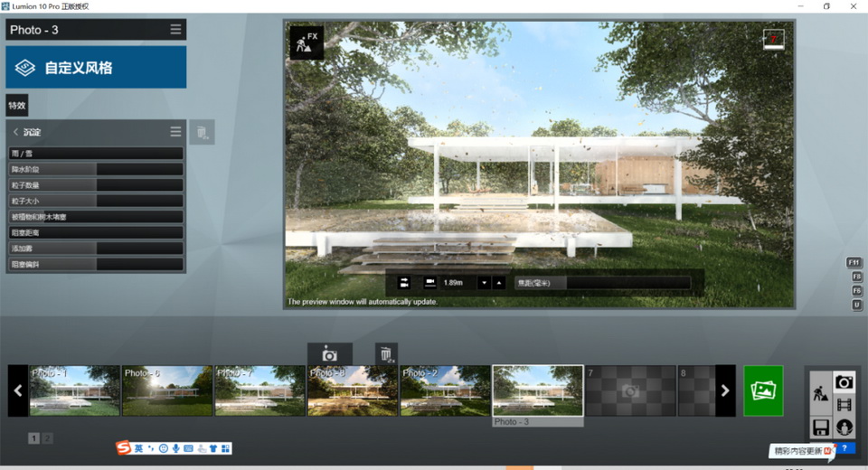Toggle the U key button
Screen dimensions: 868x470
click(855, 305)
